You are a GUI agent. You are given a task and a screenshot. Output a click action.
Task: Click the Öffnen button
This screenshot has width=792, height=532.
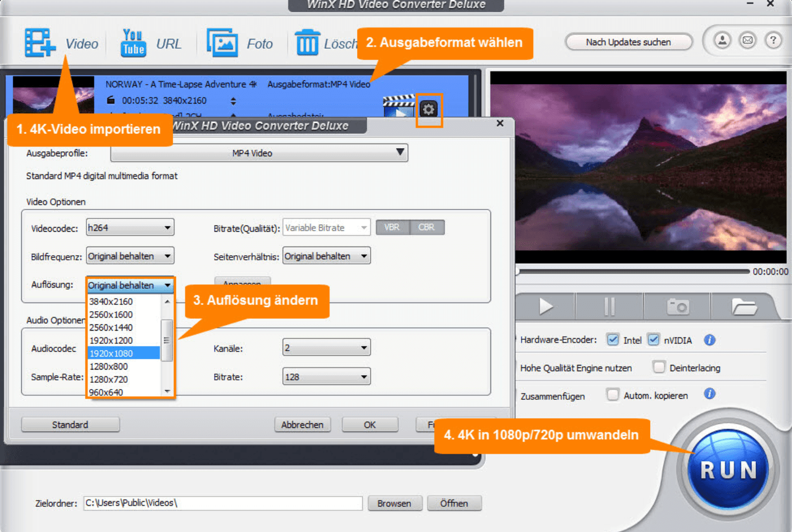[x=454, y=503]
